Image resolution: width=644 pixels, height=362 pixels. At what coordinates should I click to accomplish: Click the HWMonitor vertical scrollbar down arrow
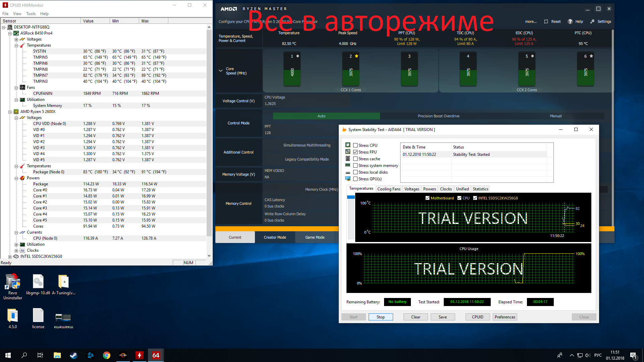click(209, 256)
